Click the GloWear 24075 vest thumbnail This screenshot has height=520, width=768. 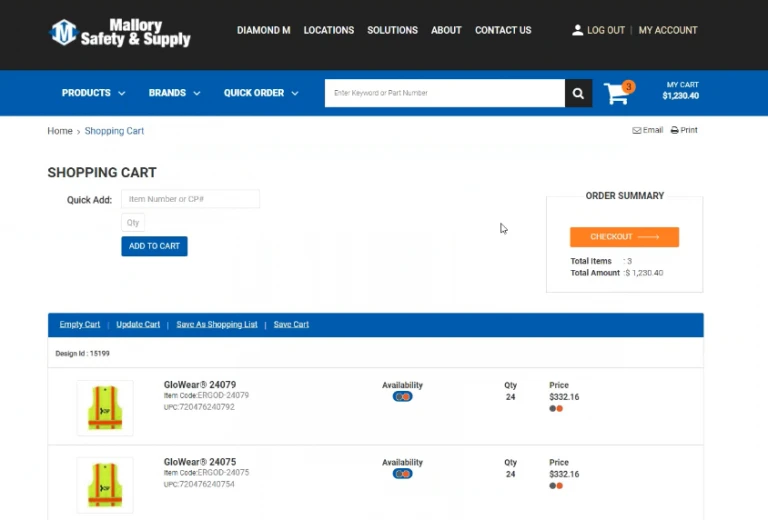105,485
